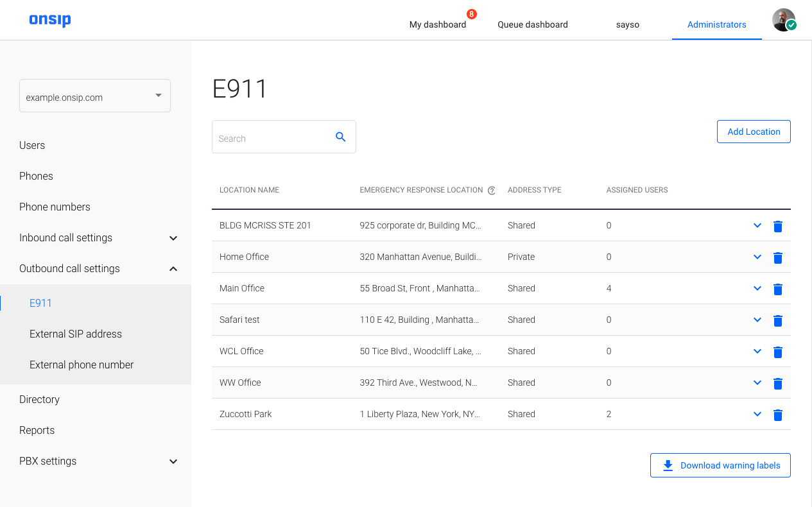The height and width of the screenshot is (507, 812).
Task: Go to Directory in sidebar
Action: tap(39, 399)
